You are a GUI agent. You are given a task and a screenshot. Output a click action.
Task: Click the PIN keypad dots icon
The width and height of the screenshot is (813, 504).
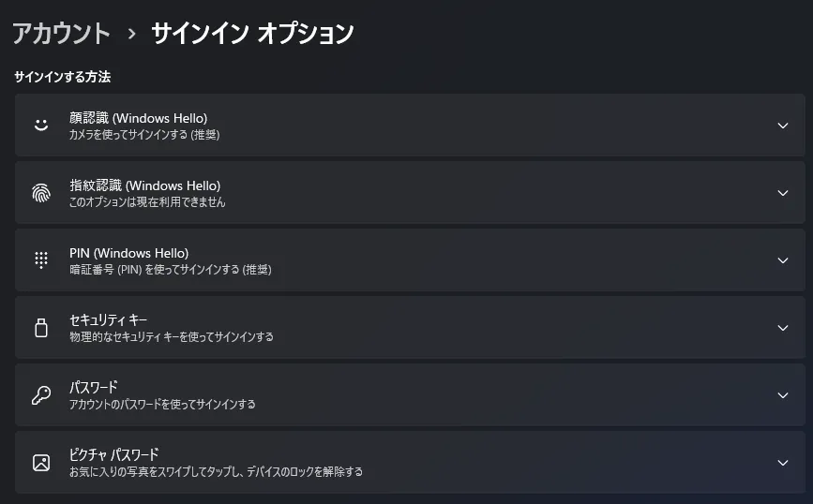tap(40, 260)
